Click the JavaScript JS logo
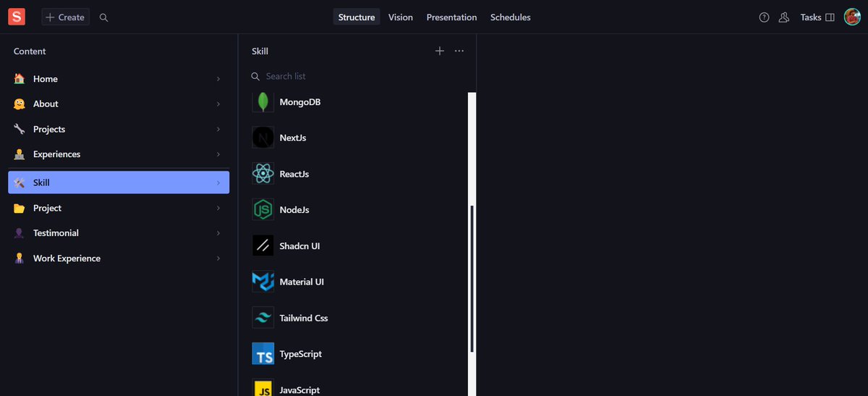Screen dimensions: 868x396 (263, 387)
